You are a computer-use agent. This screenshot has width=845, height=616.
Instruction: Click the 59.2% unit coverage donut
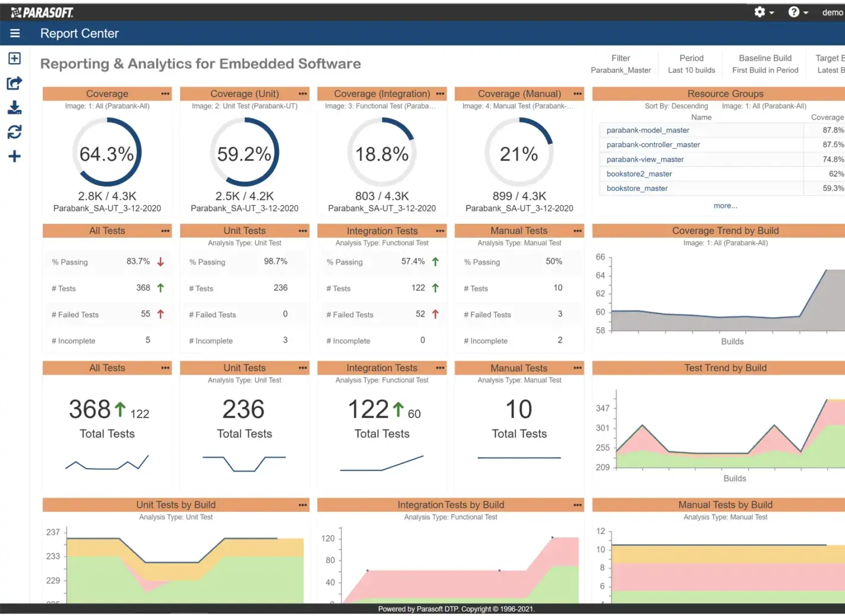point(245,152)
